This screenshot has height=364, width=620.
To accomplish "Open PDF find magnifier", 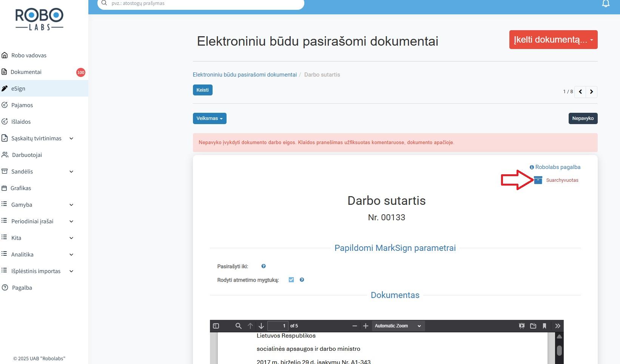I will [238, 326].
